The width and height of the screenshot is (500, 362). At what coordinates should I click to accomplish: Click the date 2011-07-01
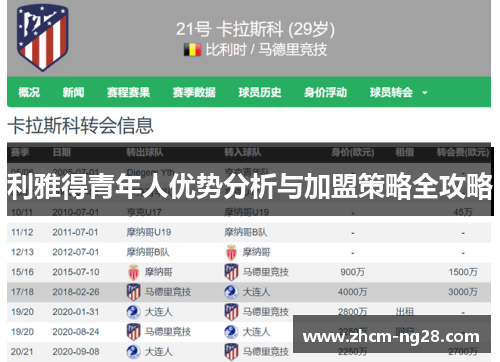coord(75,232)
